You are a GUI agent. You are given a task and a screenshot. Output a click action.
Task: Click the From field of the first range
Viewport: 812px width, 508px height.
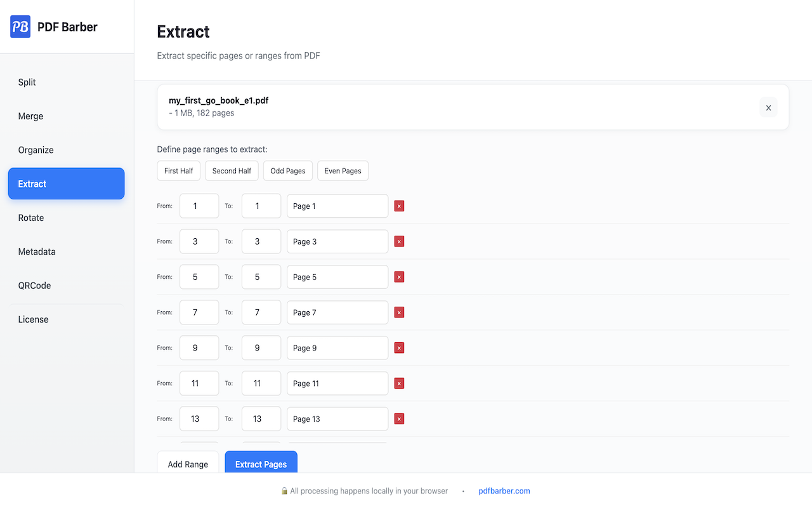coord(199,206)
